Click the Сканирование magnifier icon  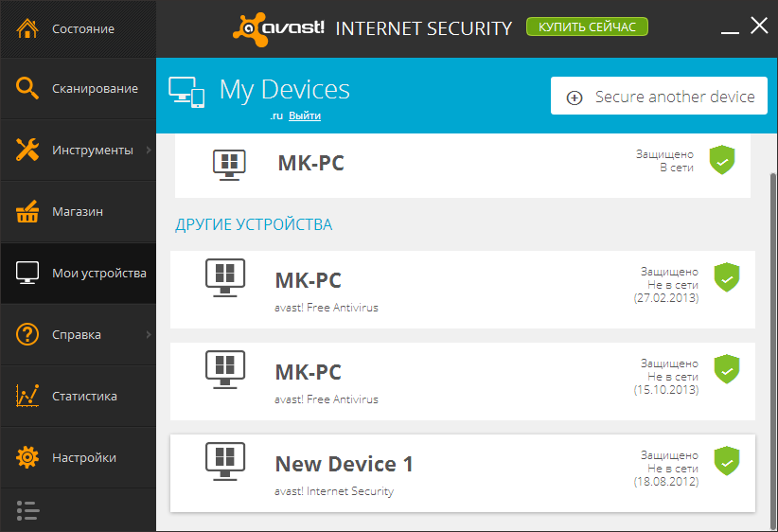(27, 88)
